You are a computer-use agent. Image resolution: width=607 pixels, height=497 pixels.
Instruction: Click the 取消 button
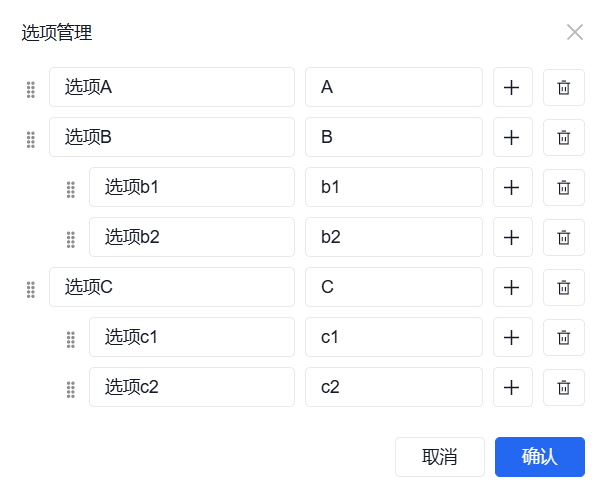439,457
